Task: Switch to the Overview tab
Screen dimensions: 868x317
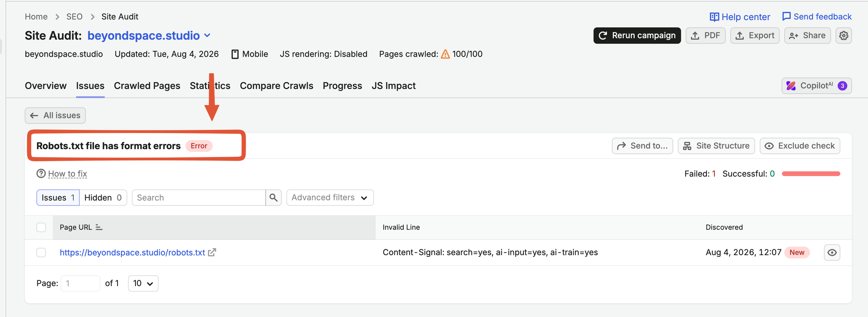Action: coord(45,86)
